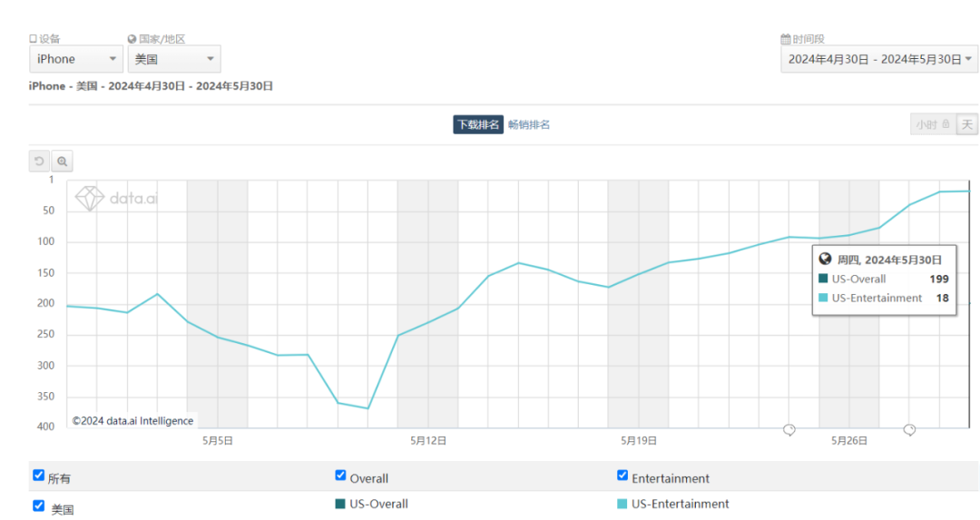
Task: Switch to 畅销排名 tab
Action: pyautogui.click(x=529, y=124)
